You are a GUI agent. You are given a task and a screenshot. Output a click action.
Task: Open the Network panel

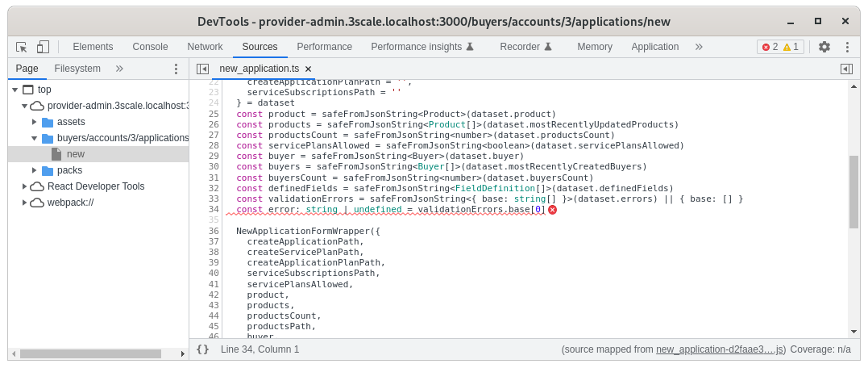[205, 47]
